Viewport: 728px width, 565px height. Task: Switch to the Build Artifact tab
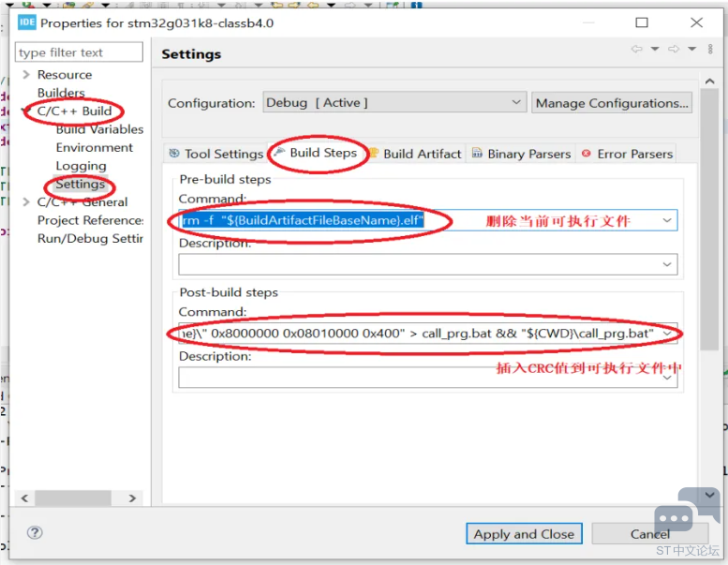pos(416,154)
